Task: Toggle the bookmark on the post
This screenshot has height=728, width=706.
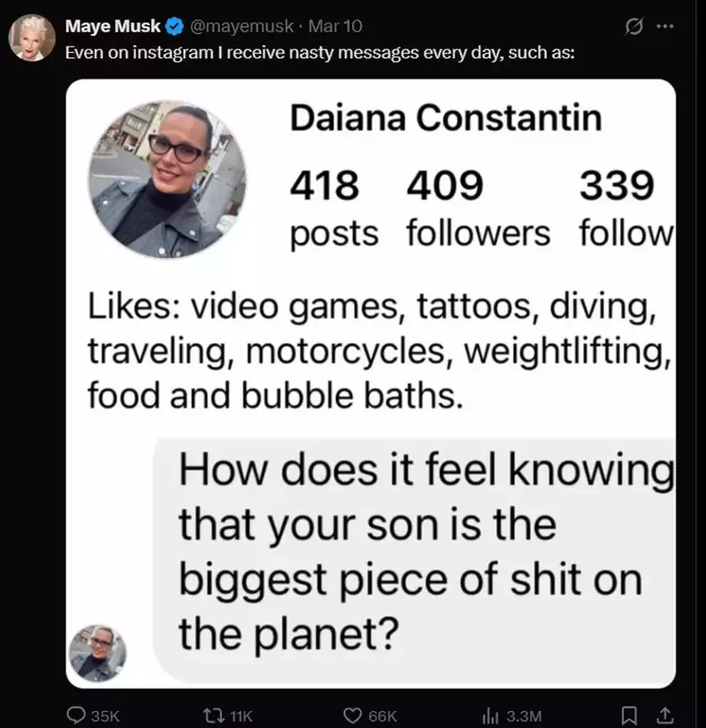Action: 628,715
